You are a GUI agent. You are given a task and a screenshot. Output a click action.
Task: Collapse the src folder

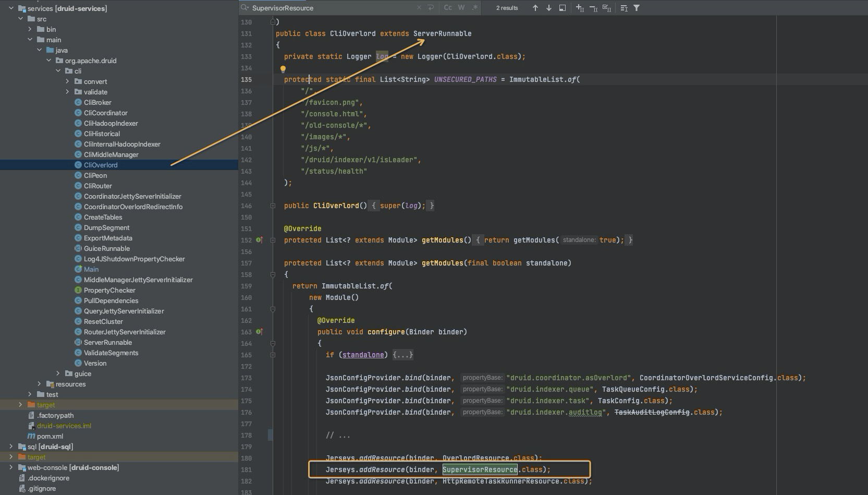pyautogui.click(x=20, y=19)
